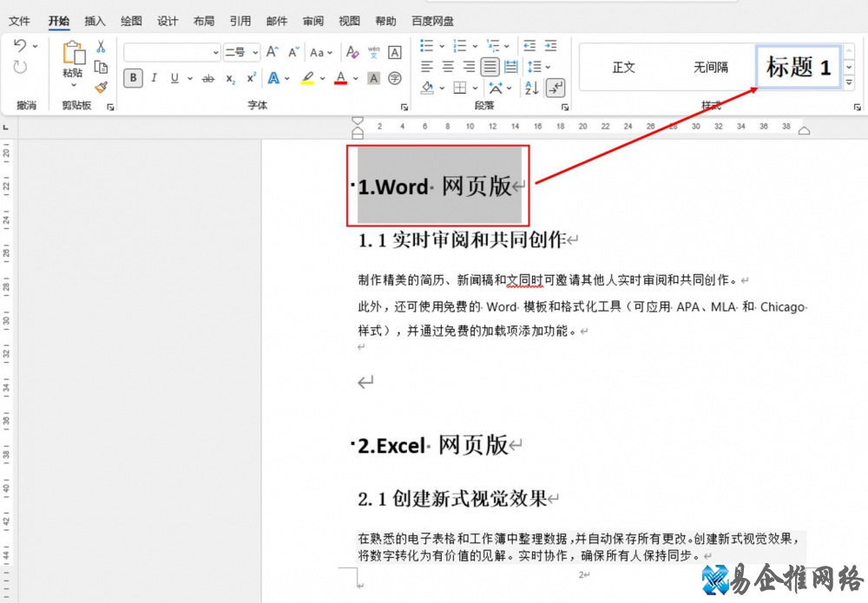Click the Decrease indent icon
Image resolution: width=868 pixels, height=603 pixels.
(x=529, y=45)
